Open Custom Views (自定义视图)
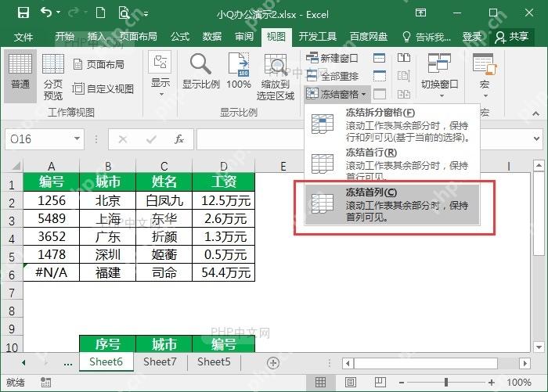Image resolution: width=548 pixels, height=392 pixels. click(x=103, y=88)
